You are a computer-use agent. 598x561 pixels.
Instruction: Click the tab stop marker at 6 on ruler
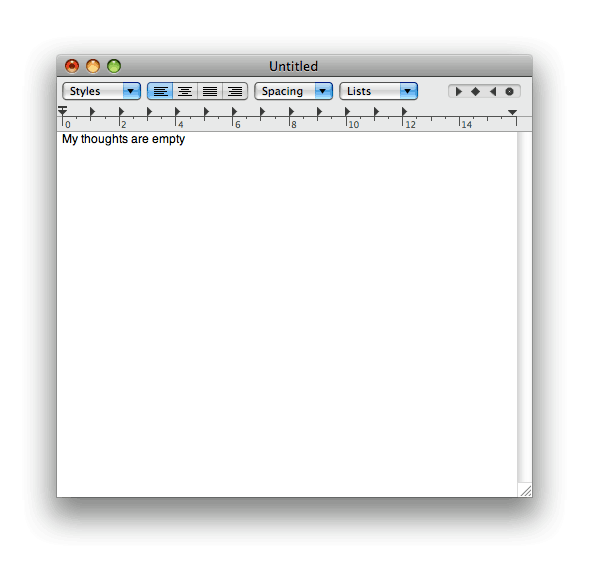coord(234,111)
